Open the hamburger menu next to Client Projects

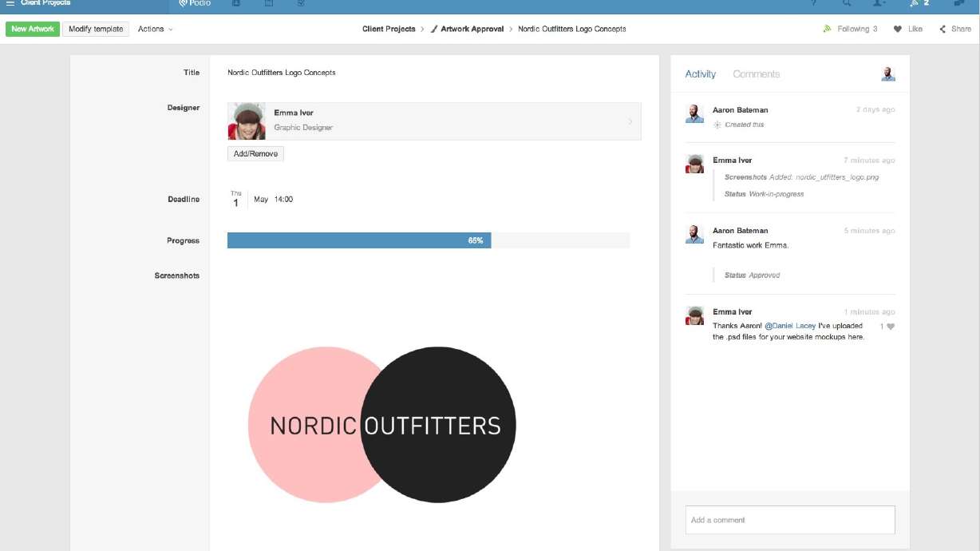click(8, 3)
